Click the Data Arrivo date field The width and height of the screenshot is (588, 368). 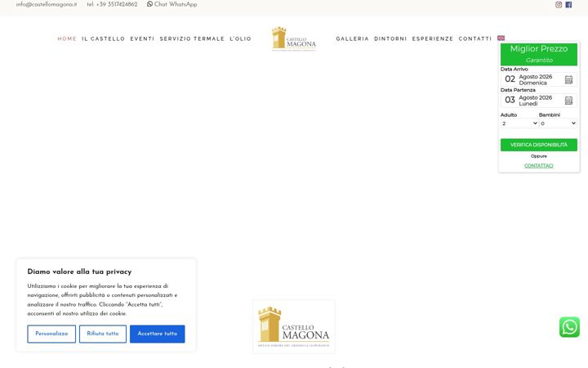pos(538,79)
